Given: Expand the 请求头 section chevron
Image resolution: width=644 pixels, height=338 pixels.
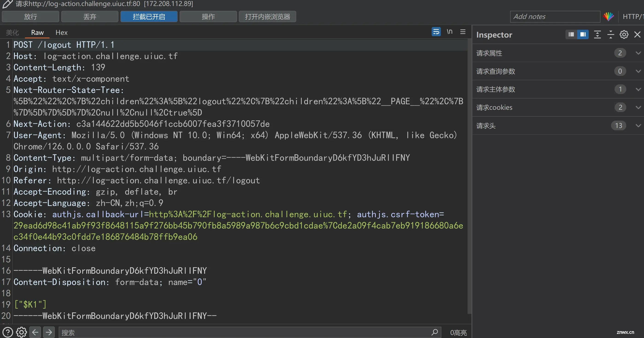Looking at the screenshot, I should pyautogui.click(x=638, y=126).
